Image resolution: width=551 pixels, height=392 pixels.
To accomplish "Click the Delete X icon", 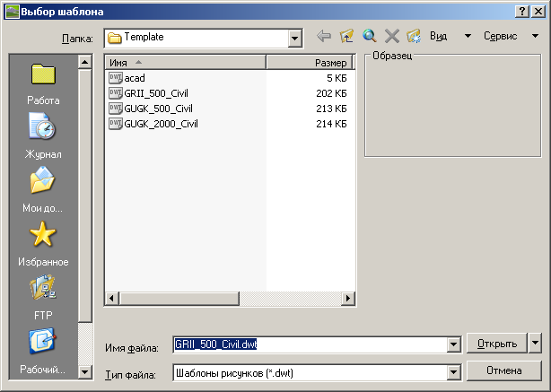I will coord(392,36).
